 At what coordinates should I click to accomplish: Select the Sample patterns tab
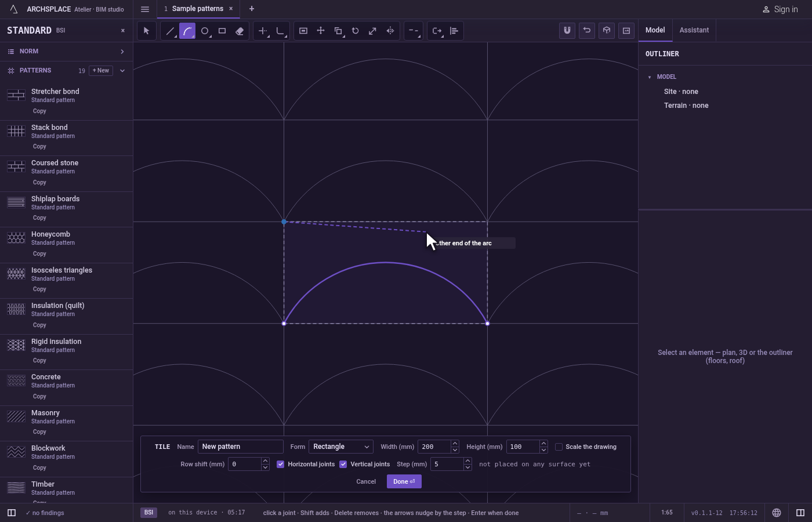click(x=197, y=9)
